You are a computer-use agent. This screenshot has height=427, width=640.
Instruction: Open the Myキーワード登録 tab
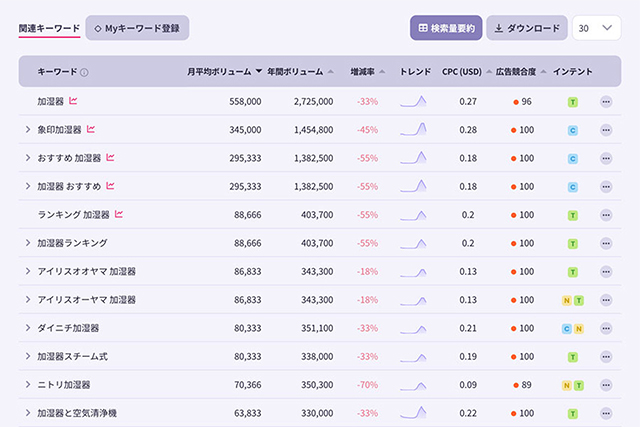(x=137, y=28)
